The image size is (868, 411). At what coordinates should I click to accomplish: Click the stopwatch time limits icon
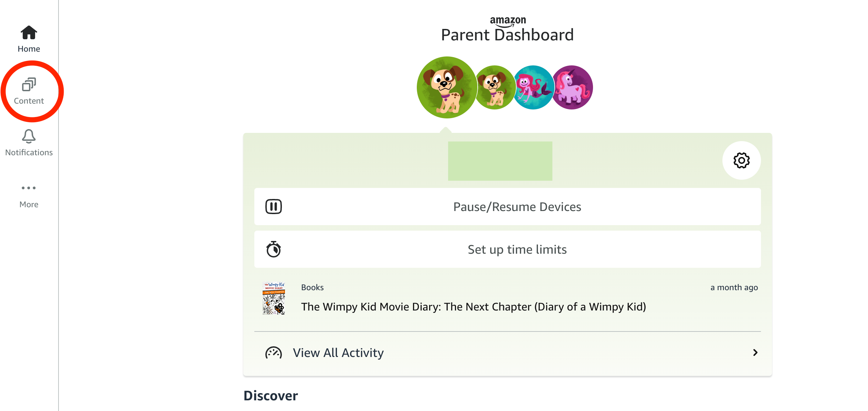click(274, 250)
